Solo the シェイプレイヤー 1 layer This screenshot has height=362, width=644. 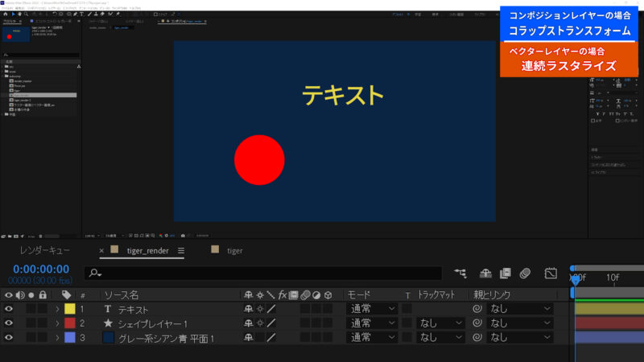click(x=31, y=323)
